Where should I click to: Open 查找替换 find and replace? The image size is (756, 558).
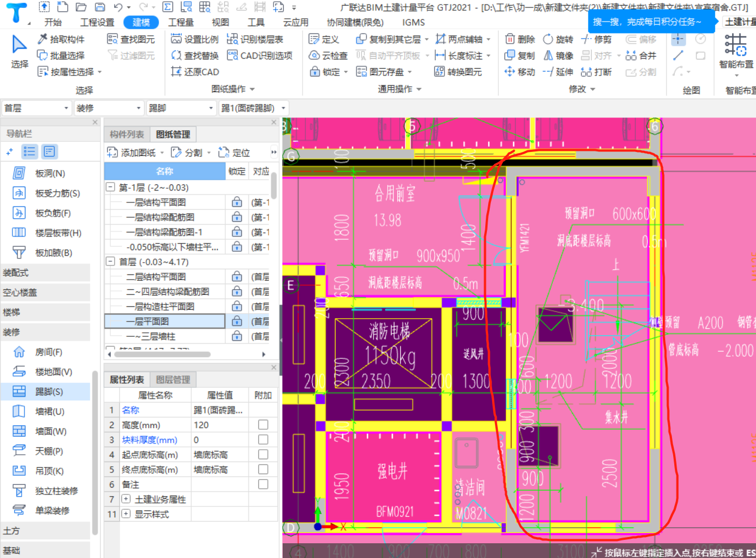coord(195,56)
